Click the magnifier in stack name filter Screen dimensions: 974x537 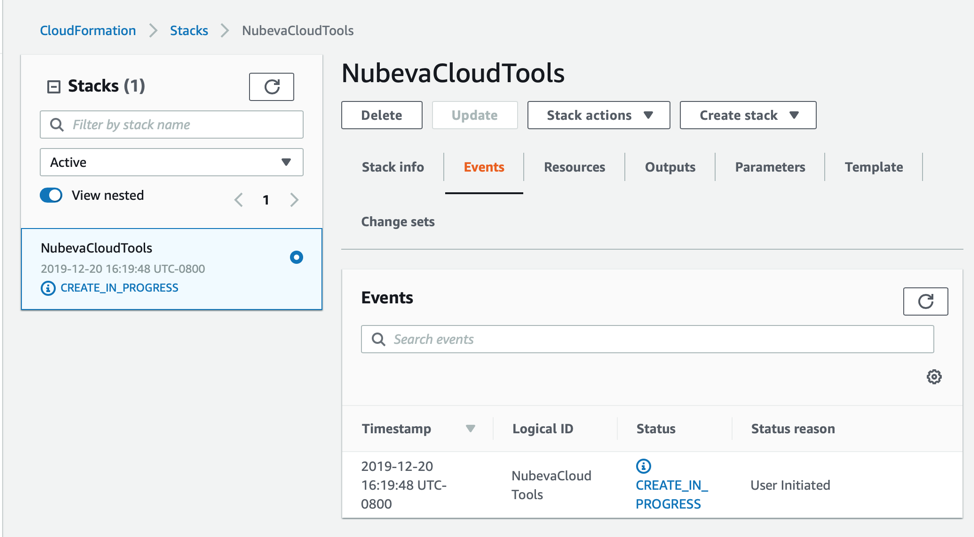57,125
